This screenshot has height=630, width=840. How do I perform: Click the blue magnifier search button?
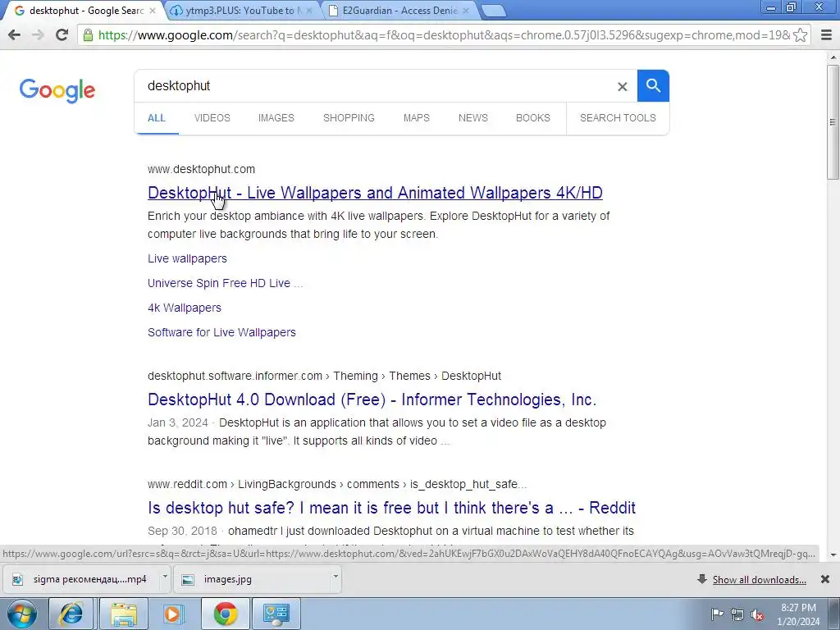(x=653, y=85)
